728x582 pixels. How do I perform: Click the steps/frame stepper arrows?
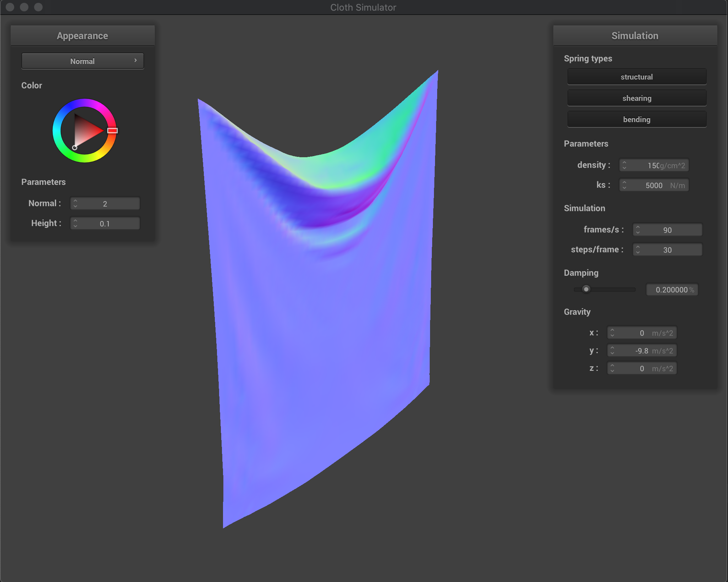pyautogui.click(x=638, y=250)
